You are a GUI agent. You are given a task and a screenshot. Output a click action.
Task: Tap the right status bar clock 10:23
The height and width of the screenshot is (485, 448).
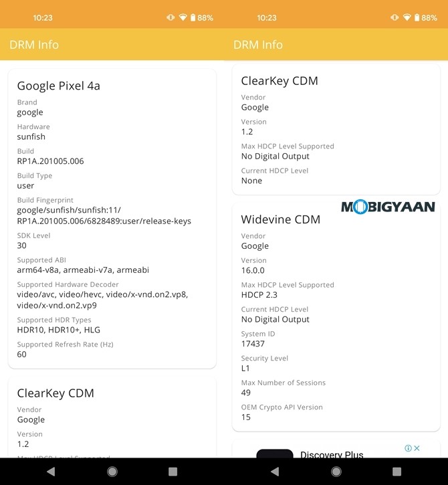click(x=267, y=17)
